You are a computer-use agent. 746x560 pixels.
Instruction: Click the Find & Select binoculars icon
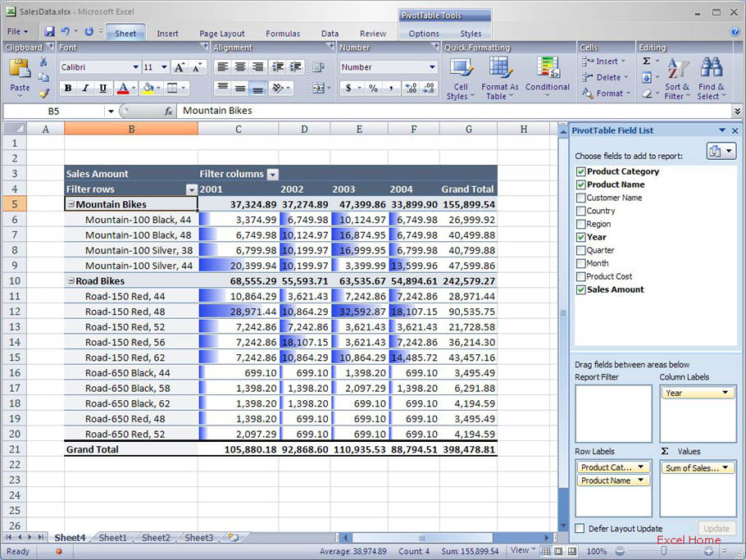click(x=711, y=79)
